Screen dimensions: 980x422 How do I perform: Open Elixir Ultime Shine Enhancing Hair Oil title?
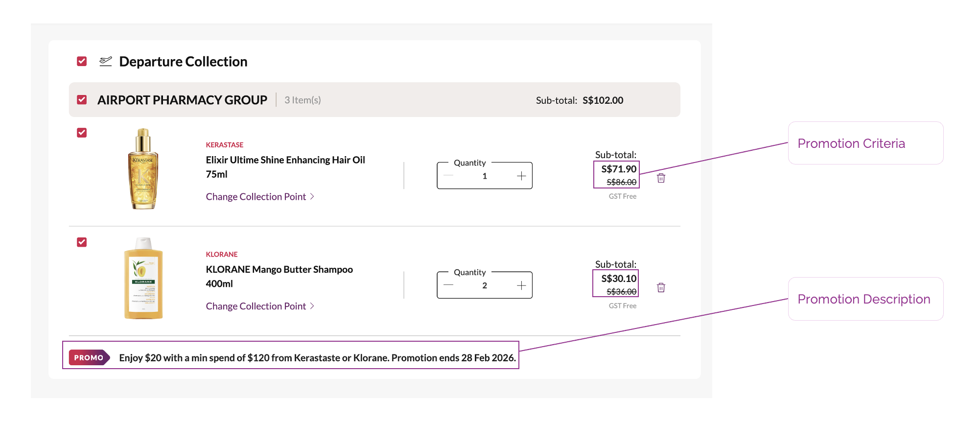285,161
